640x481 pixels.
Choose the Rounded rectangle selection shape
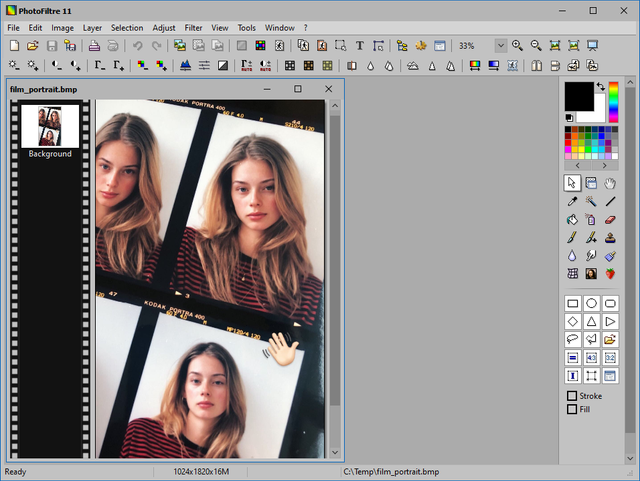[610, 303]
